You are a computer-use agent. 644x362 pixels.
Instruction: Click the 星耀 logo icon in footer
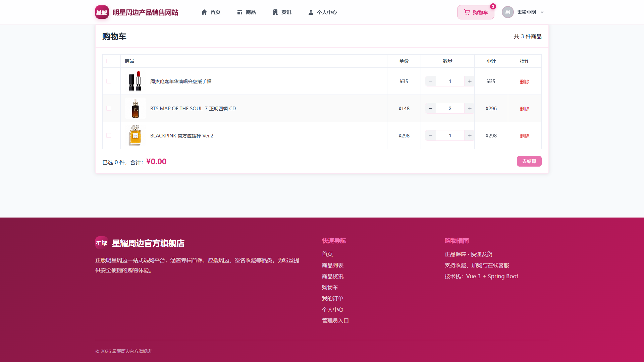(x=101, y=243)
